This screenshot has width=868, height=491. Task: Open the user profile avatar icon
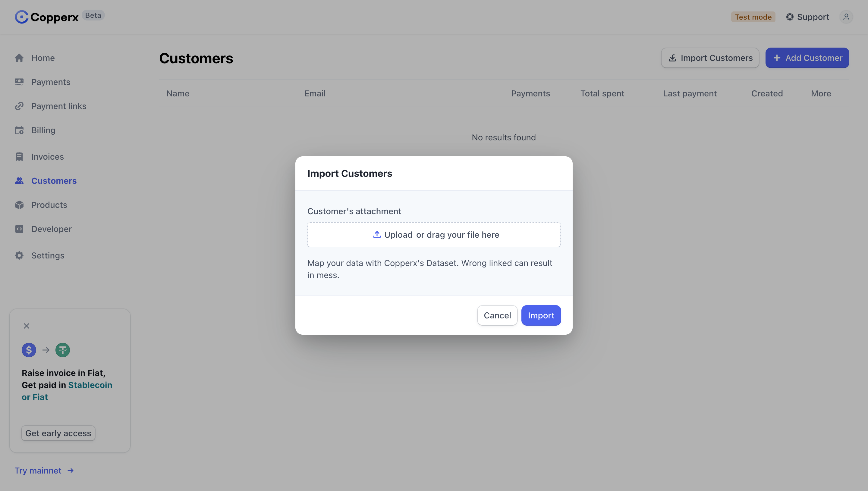point(846,17)
